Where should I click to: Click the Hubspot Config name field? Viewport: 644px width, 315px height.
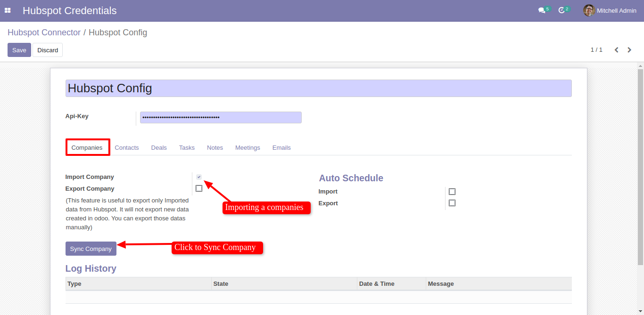(x=318, y=88)
